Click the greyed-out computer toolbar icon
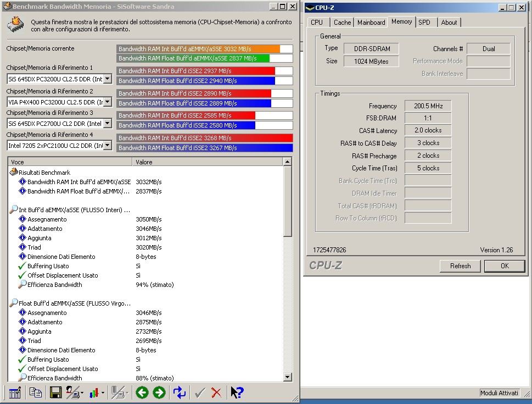 tap(118, 393)
